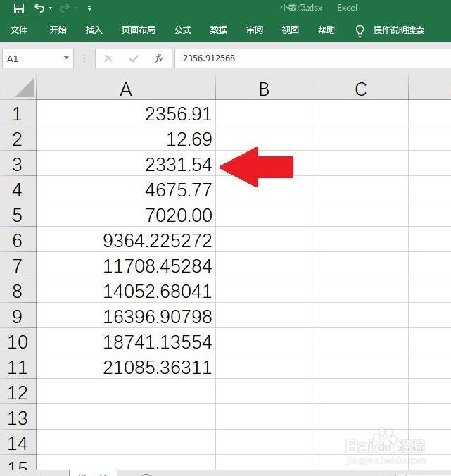
Task: Switch to the 开始 ribbon tab
Action: 58,30
